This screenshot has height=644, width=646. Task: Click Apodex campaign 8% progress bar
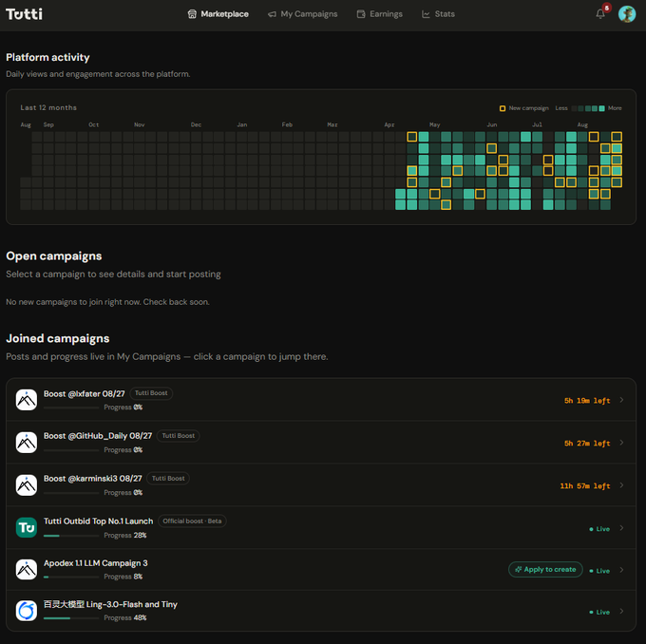[71, 577]
